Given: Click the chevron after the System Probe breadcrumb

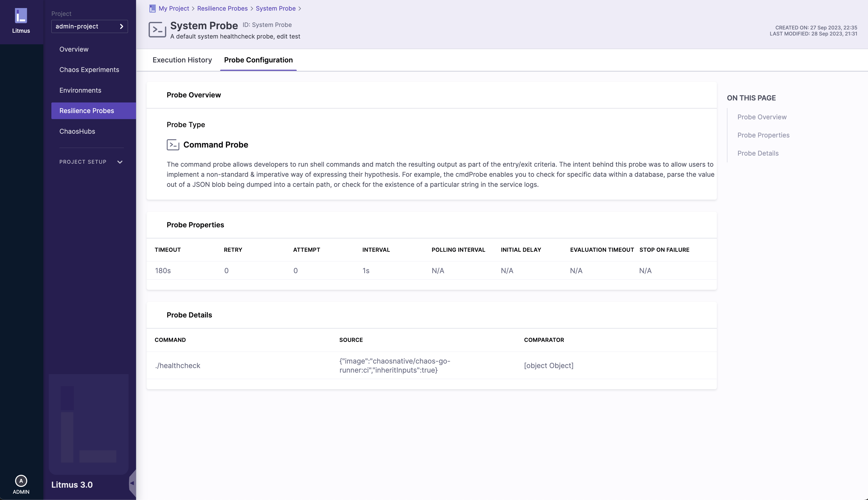Looking at the screenshot, I should [299, 9].
